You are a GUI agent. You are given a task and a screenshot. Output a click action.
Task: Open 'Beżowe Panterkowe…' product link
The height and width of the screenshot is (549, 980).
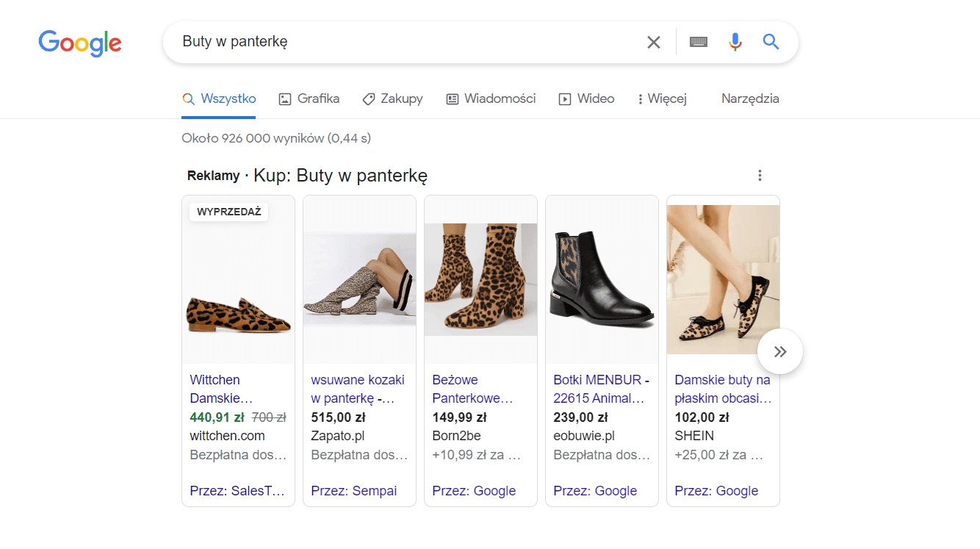472,390
